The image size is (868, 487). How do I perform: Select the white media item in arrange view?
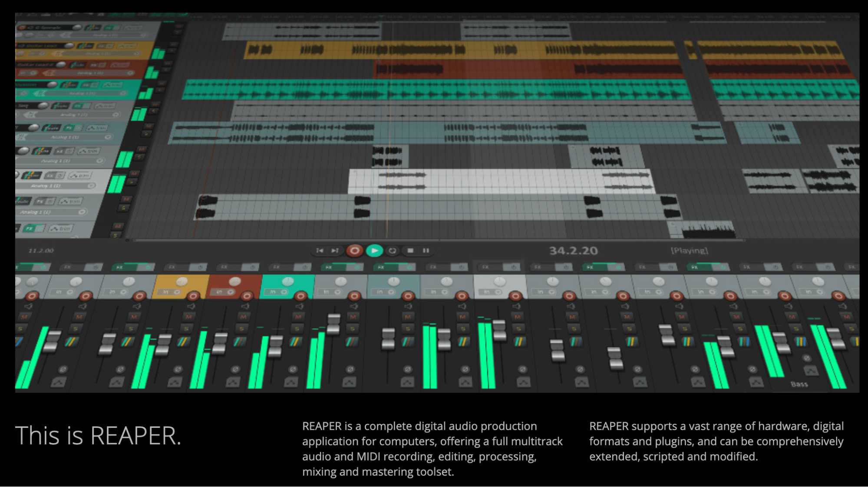point(501,181)
